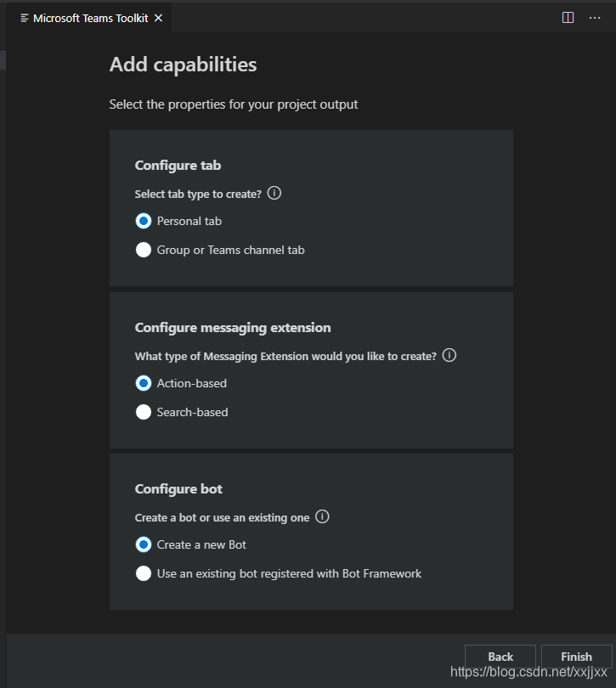
Task: Close the Microsoft Teams Toolkit tab
Action: pyautogui.click(x=158, y=18)
